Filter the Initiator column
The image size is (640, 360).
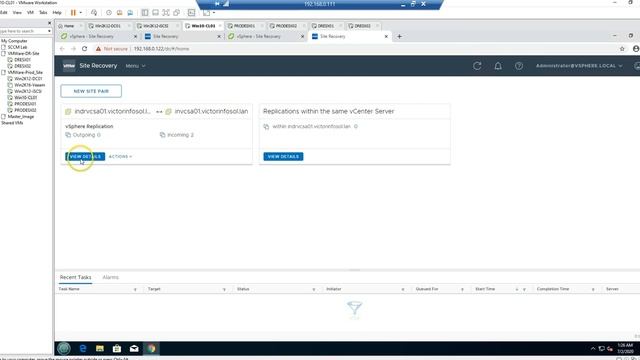coord(403,289)
